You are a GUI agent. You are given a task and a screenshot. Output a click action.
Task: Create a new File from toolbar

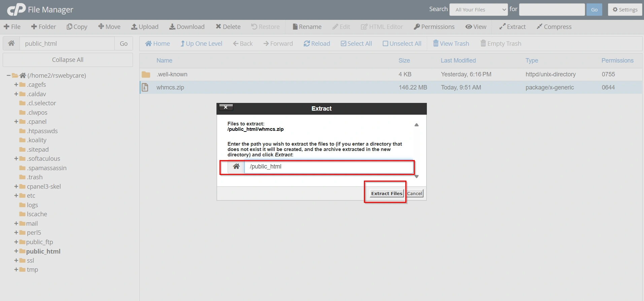(12, 27)
